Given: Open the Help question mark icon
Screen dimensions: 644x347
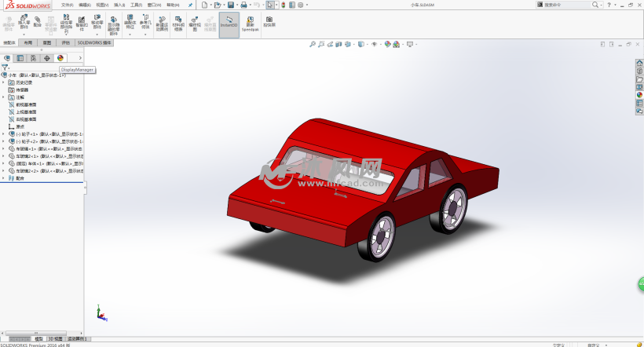Looking at the screenshot, I should [x=609, y=5].
